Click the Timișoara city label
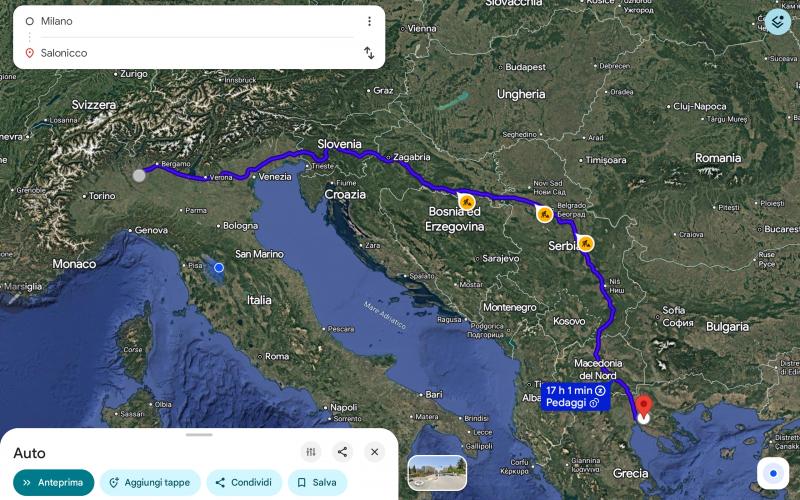 point(606,160)
